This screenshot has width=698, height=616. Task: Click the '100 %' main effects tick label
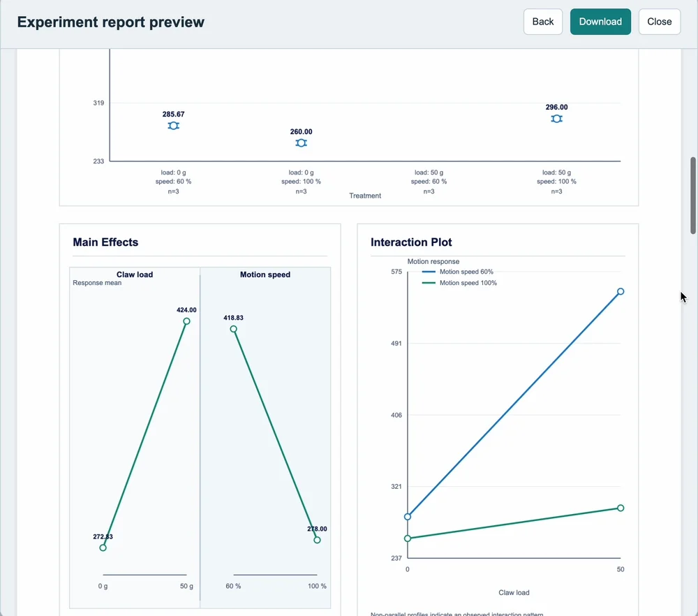pyautogui.click(x=317, y=586)
